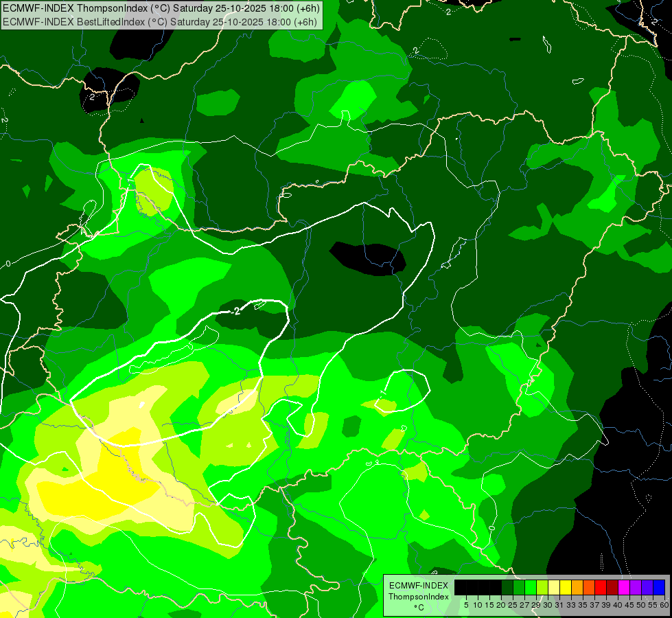672x618 pixels.
Task: Select the bright green 27–29 legend swatch
Action: click(531, 587)
